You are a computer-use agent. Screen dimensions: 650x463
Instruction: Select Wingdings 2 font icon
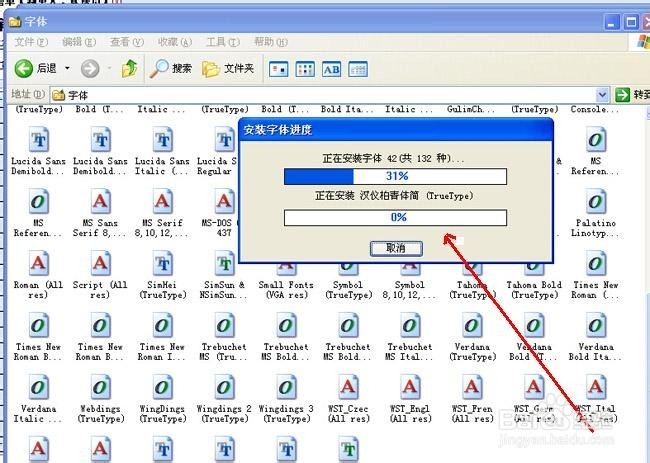(x=224, y=388)
